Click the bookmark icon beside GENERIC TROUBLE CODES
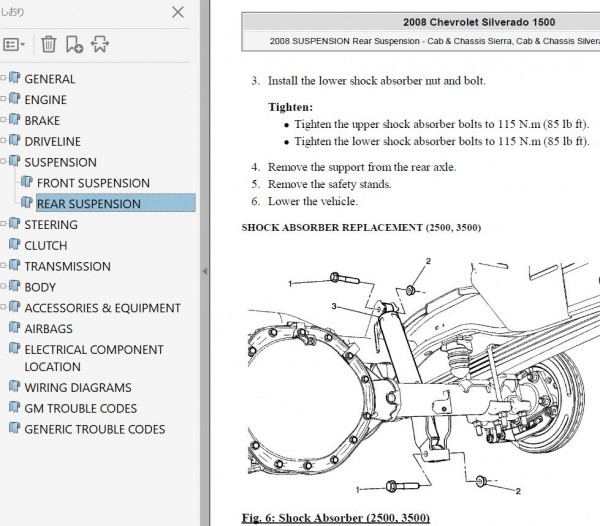The height and width of the screenshot is (526, 600). [15, 428]
